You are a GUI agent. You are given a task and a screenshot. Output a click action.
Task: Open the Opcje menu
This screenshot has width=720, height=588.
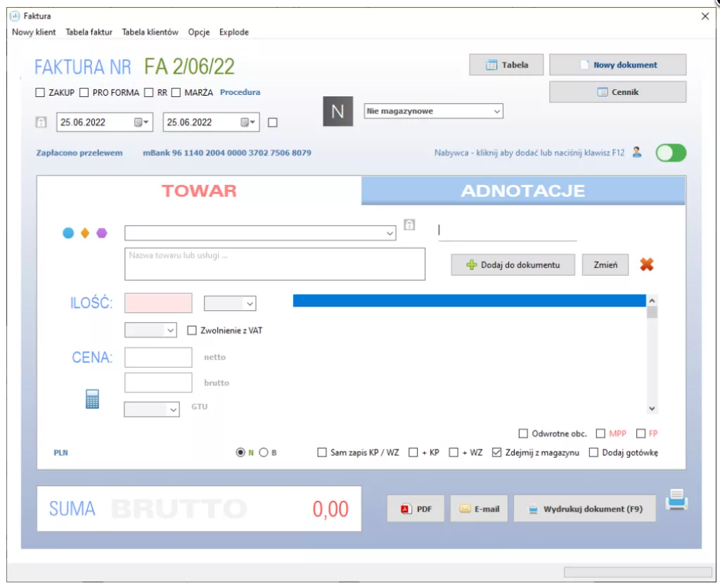pos(199,32)
